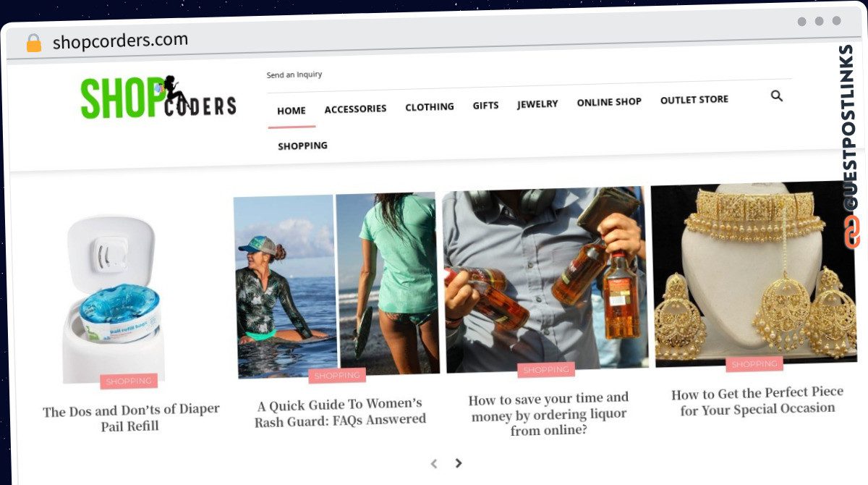
Task: Open the Accessories menu item
Action: tap(355, 109)
